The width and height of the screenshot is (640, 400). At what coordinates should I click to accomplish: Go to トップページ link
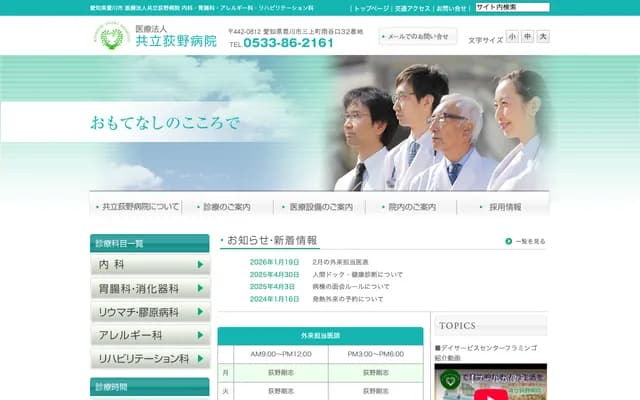[x=371, y=8]
